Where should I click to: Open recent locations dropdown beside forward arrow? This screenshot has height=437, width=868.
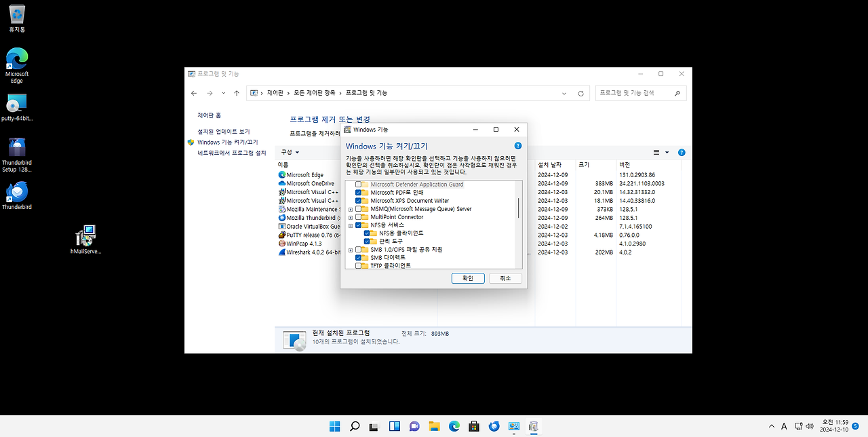[223, 93]
